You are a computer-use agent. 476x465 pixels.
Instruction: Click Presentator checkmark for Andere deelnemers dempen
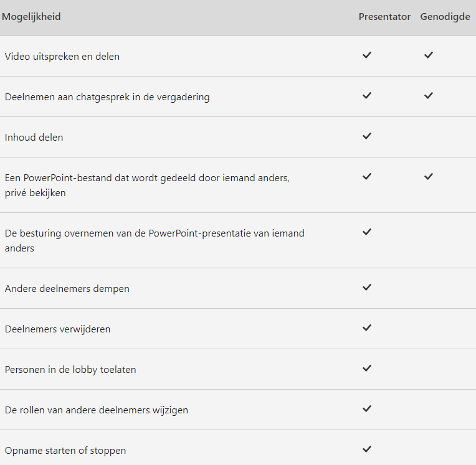click(x=367, y=287)
